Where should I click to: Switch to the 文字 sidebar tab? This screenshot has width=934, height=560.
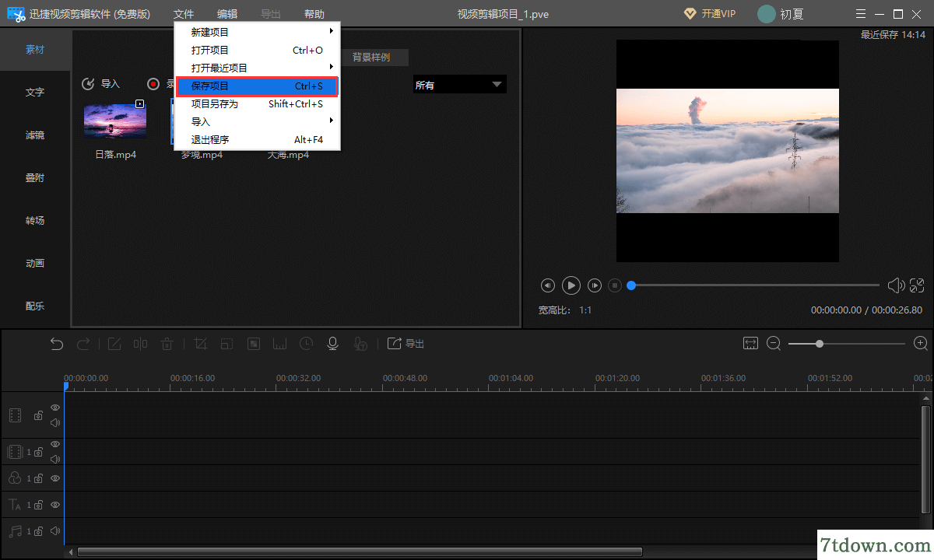point(35,92)
